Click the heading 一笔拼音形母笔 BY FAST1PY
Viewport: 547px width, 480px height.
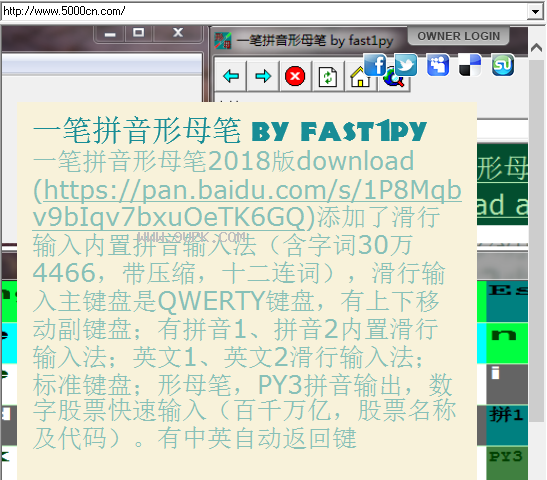(230, 130)
